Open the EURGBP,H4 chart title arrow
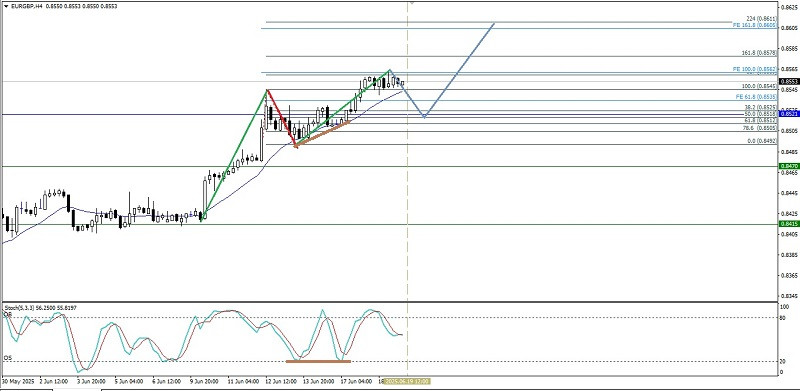 tap(6, 6)
